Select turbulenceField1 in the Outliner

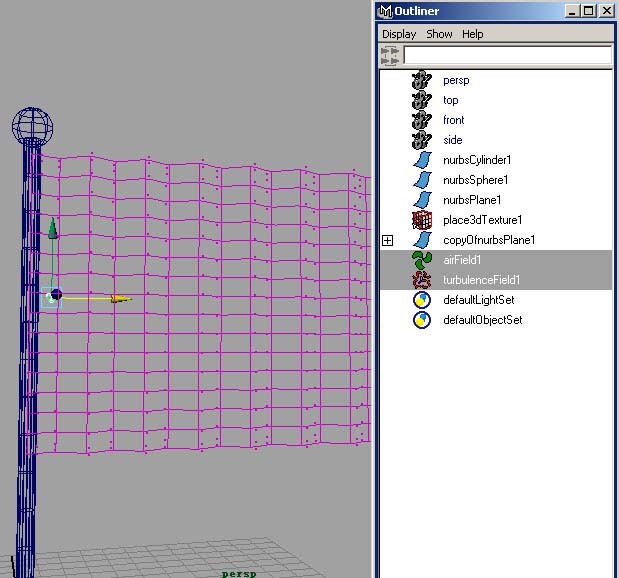pos(482,280)
